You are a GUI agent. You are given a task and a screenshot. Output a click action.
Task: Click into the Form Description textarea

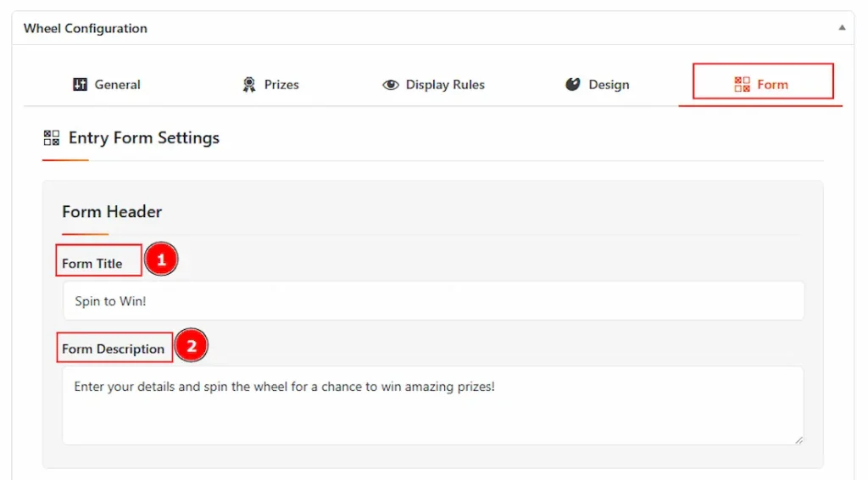click(433, 405)
